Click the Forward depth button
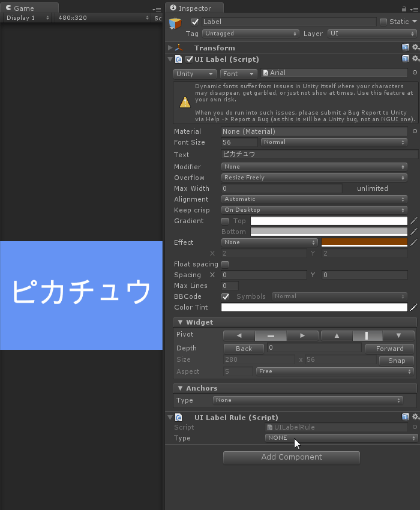The height and width of the screenshot is (510, 420). (x=390, y=349)
